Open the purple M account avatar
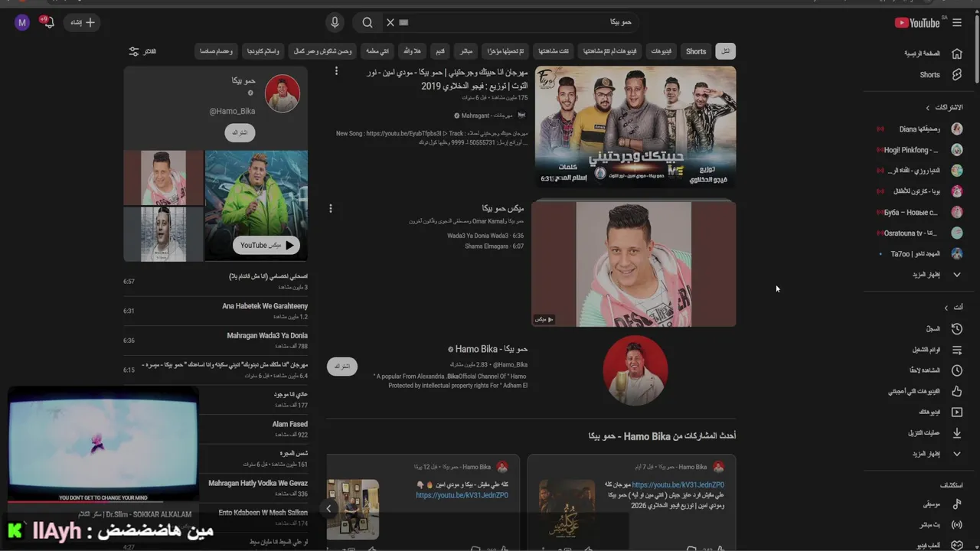980x551 pixels. [x=21, y=23]
